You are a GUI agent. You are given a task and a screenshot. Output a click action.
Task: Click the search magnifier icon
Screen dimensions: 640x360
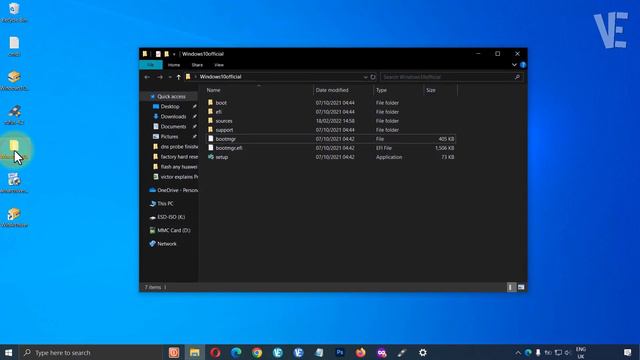pos(517,77)
